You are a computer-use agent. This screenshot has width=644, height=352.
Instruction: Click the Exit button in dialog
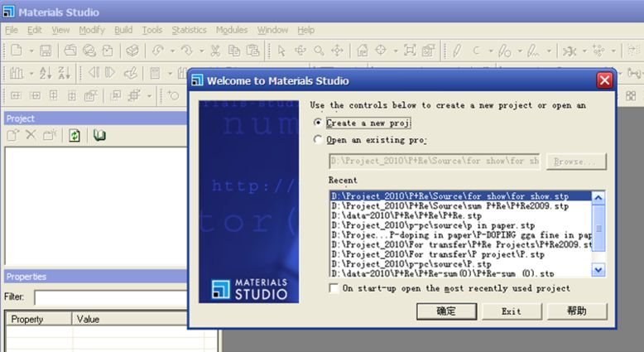(x=512, y=311)
